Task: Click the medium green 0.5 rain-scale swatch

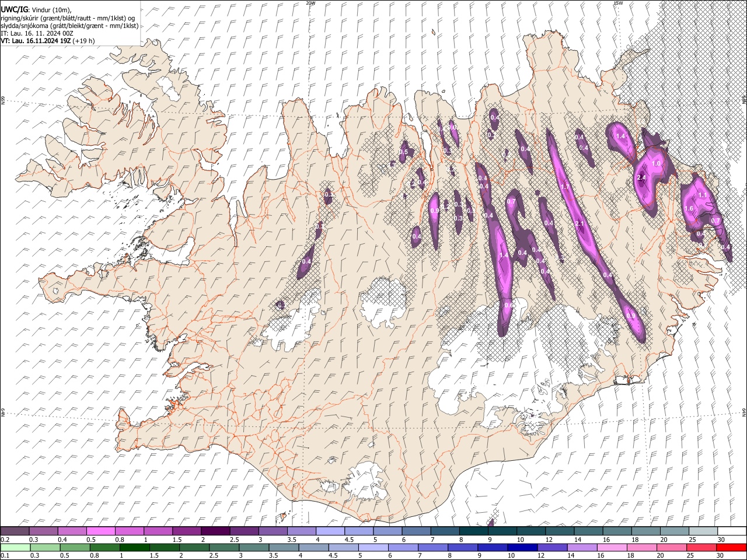Action: click(x=75, y=547)
